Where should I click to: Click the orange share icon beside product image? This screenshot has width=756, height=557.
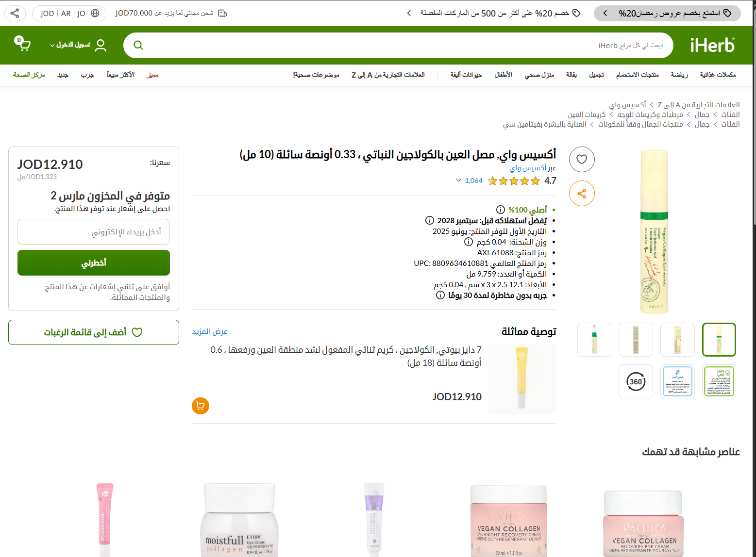(x=582, y=194)
